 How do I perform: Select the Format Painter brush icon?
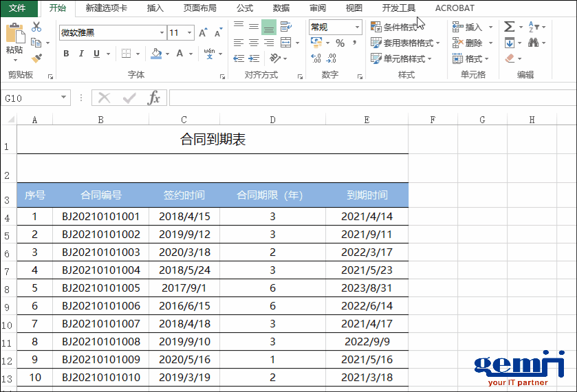36,58
